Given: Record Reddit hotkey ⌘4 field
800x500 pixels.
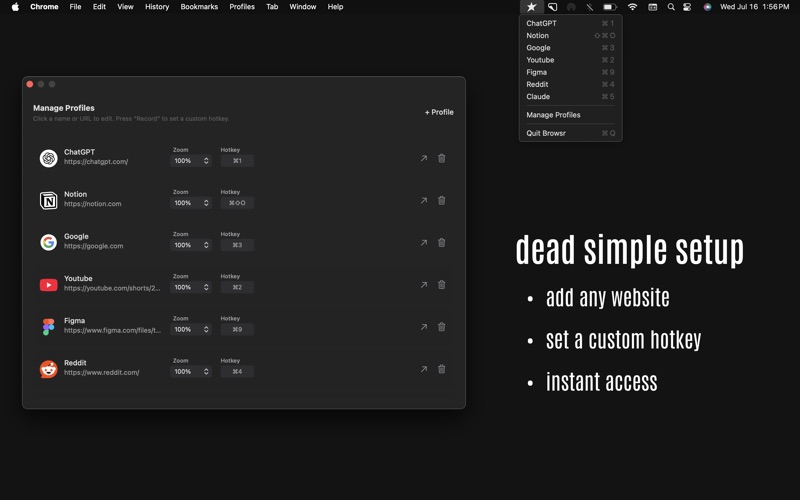Looking at the screenshot, I should click(237, 371).
